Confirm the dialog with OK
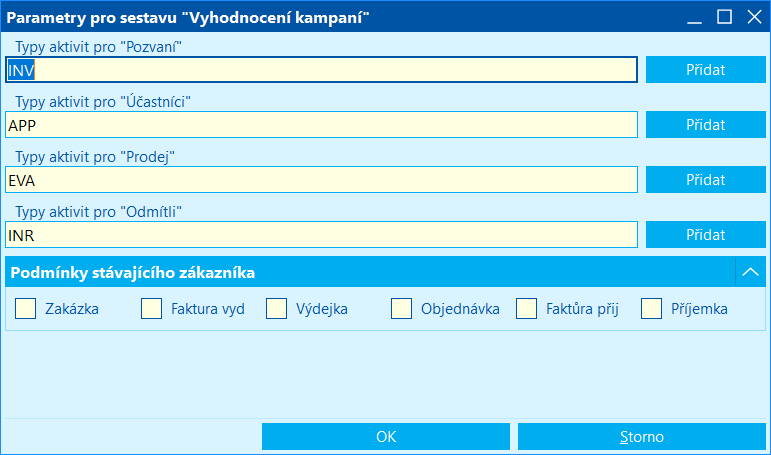 click(x=386, y=437)
